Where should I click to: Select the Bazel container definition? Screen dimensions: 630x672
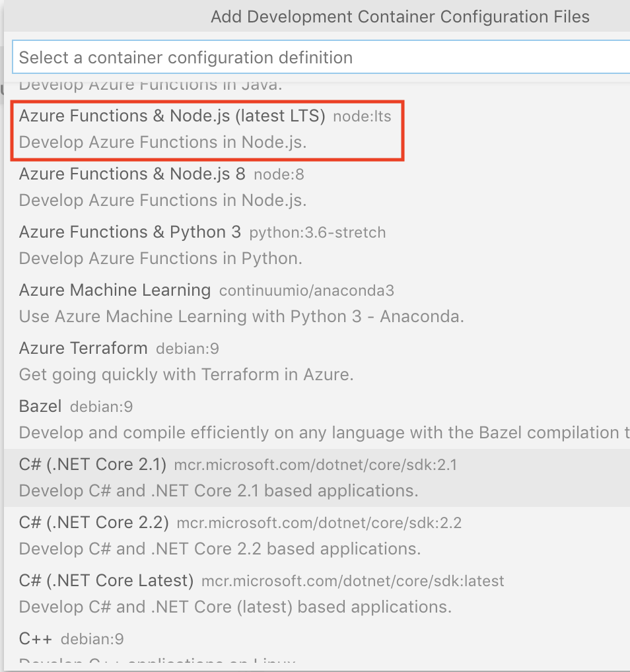pos(40,407)
